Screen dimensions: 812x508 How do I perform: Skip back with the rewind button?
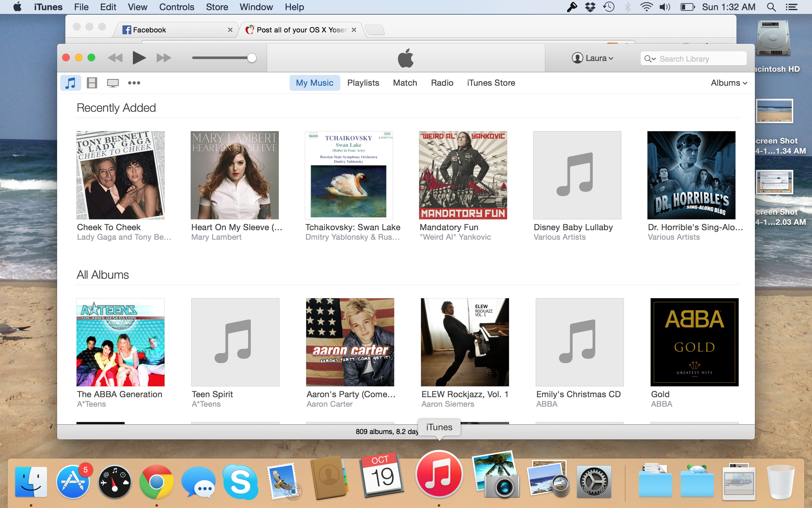tap(115, 58)
